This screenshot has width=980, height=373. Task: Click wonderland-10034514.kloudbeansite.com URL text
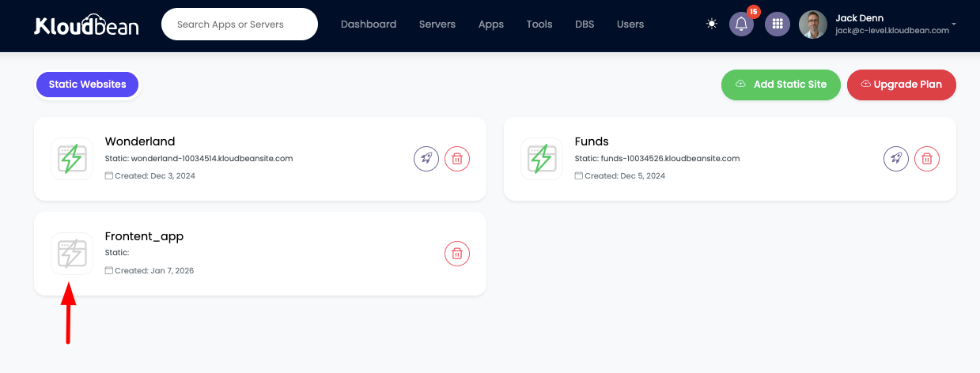point(212,158)
